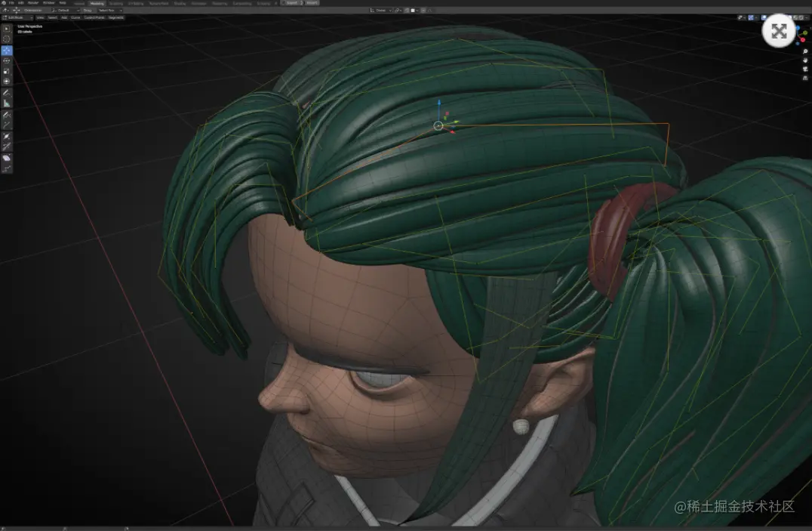
Task: Click the blue Z-axis gizmo arrow
Action: 439,103
